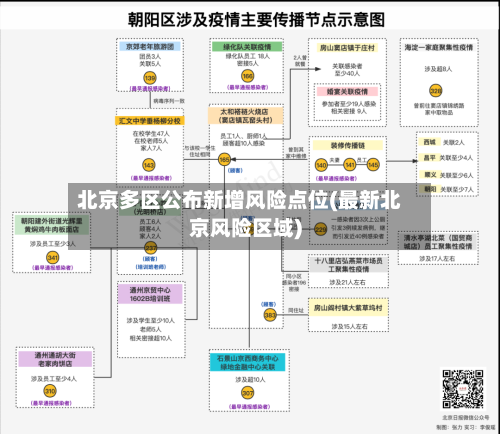Select the text 涉及21人左右
500x434 pixels.
coord(348,282)
